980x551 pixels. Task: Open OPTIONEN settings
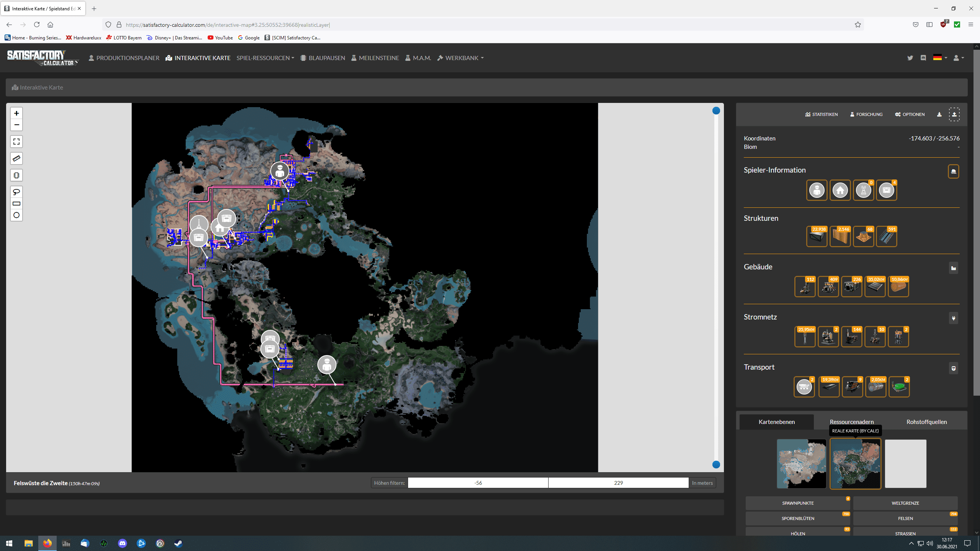coord(910,114)
